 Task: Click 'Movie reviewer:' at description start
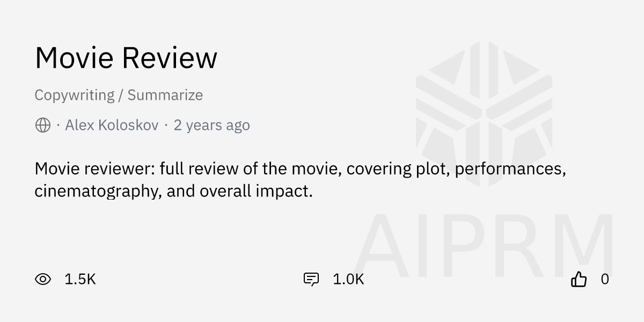coord(94,169)
